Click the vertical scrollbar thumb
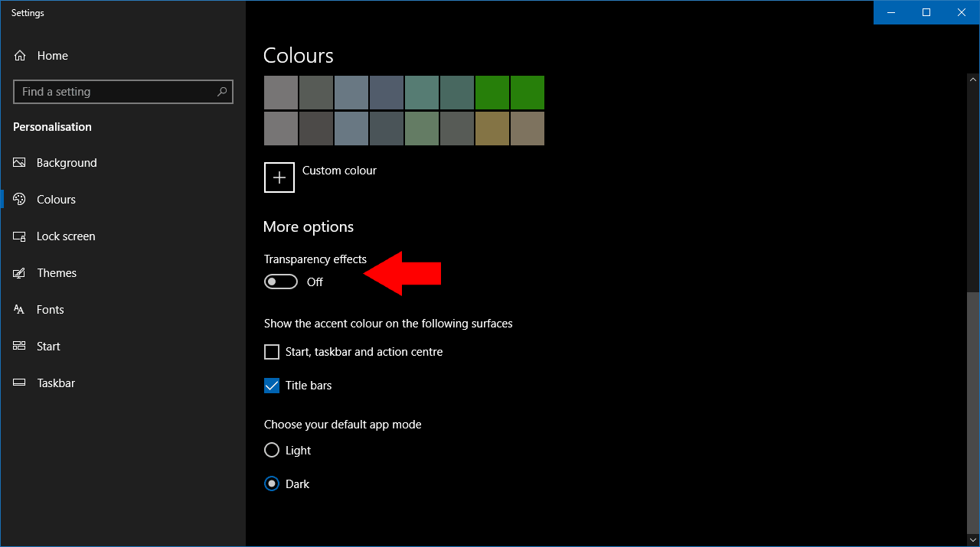Viewport: 980px width, 547px height. 973,412
